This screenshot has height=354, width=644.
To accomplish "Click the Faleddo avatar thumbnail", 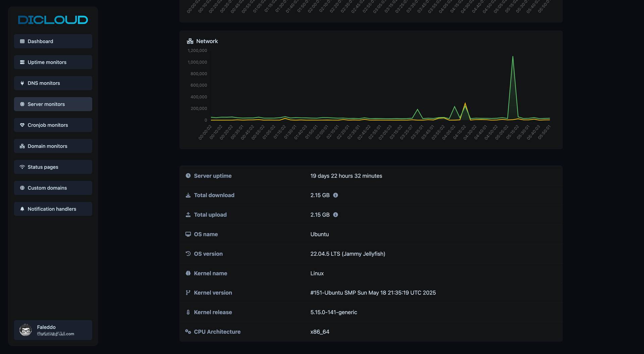I will point(25,330).
